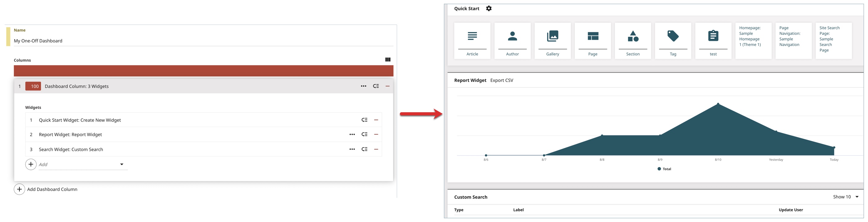
Task: Create a new Section from Quick Start
Action: 632,41
